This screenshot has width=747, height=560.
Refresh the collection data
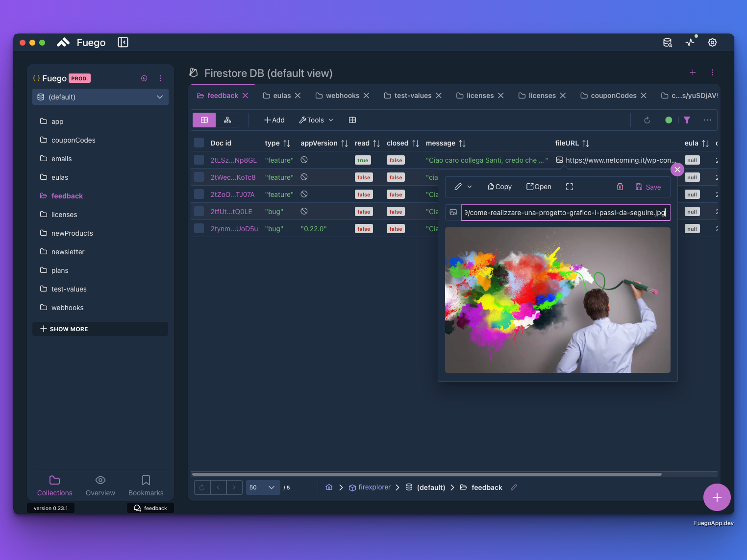647,120
